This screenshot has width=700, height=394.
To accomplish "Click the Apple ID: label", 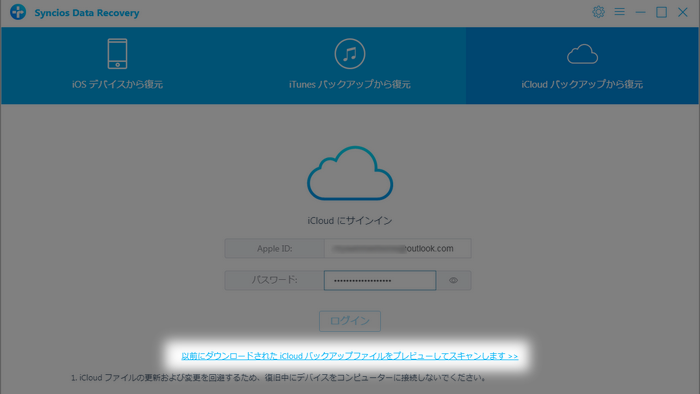I will pyautogui.click(x=275, y=249).
